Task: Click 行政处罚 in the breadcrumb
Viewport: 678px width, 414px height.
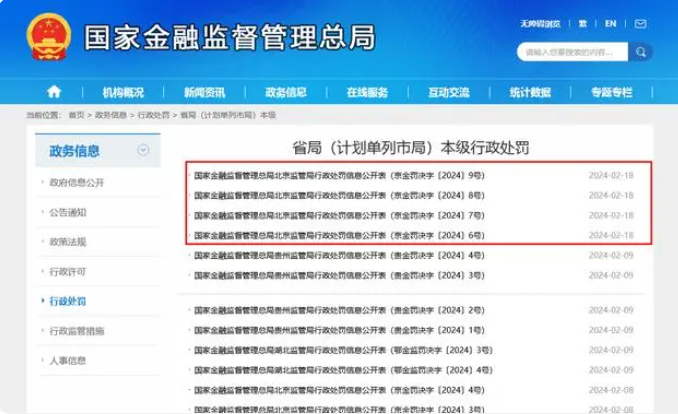Action: (154, 115)
